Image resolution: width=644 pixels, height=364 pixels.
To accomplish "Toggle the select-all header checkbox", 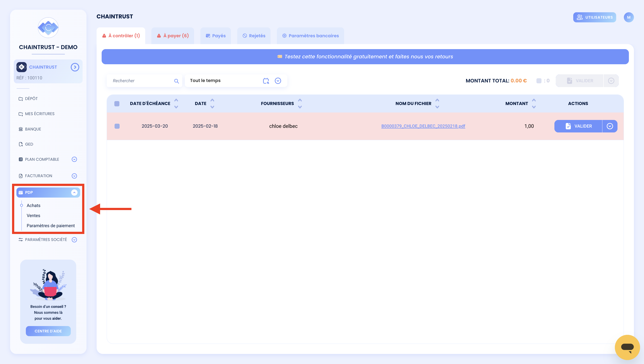I will click(x=117, y=104).
